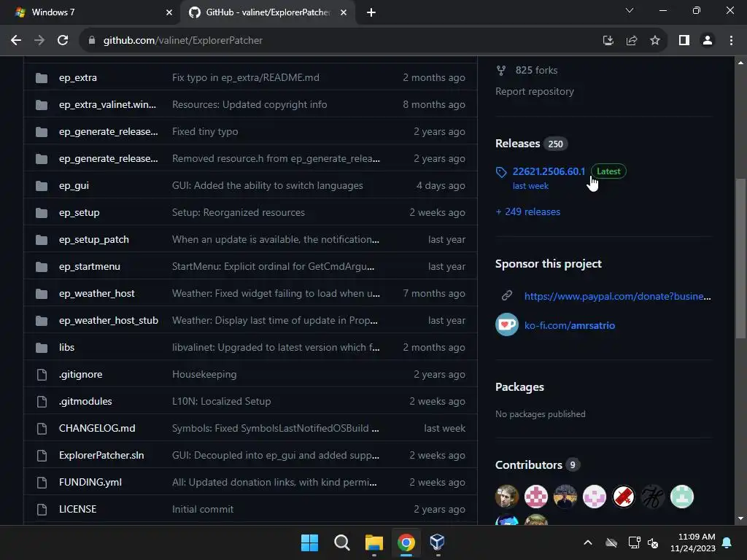This screenshot has height=560, width=747.
Task: Click file icon next to LICENSE
Action: [x=42, y=510]
